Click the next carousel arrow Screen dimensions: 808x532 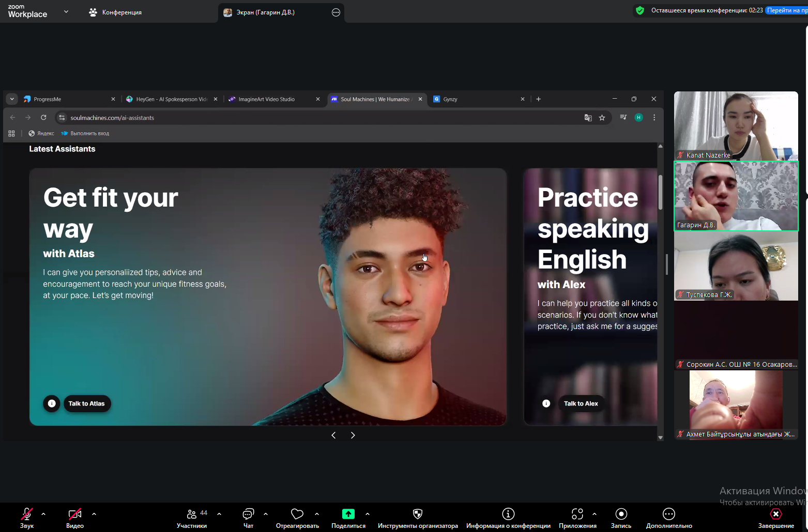(353, 435)
